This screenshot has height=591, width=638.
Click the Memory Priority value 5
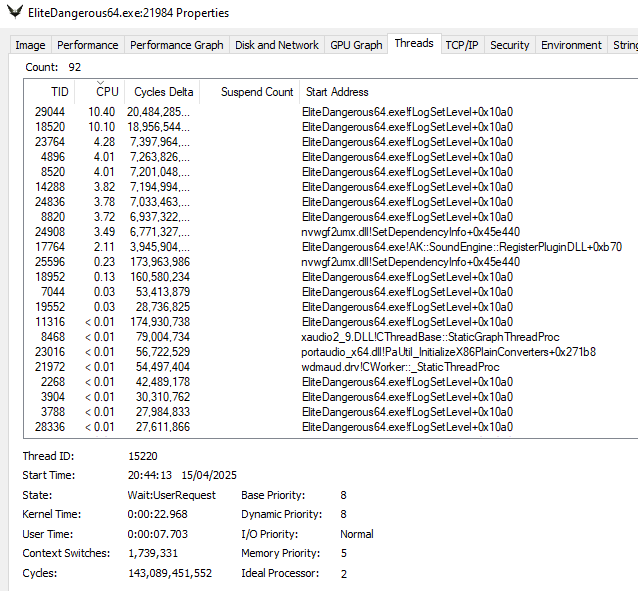344,553
